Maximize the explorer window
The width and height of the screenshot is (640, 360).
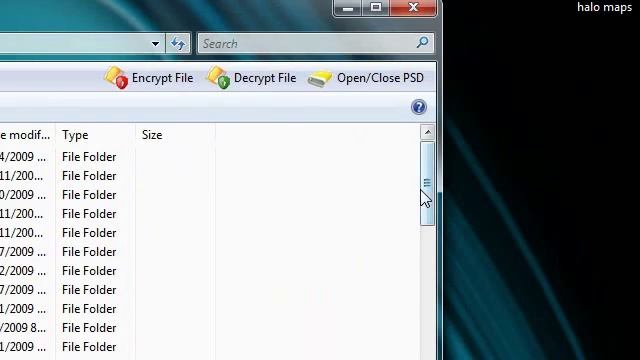pyautogui.click(x=376, y=7)
